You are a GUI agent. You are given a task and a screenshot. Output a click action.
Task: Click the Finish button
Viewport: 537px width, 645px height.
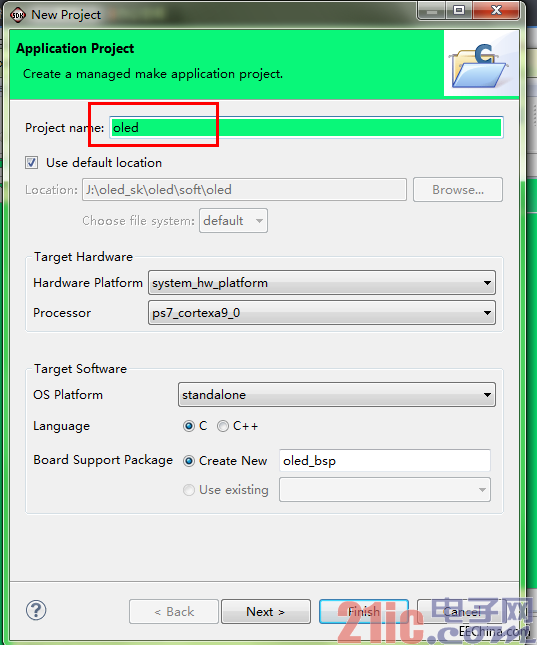click(x=364, y=612)
